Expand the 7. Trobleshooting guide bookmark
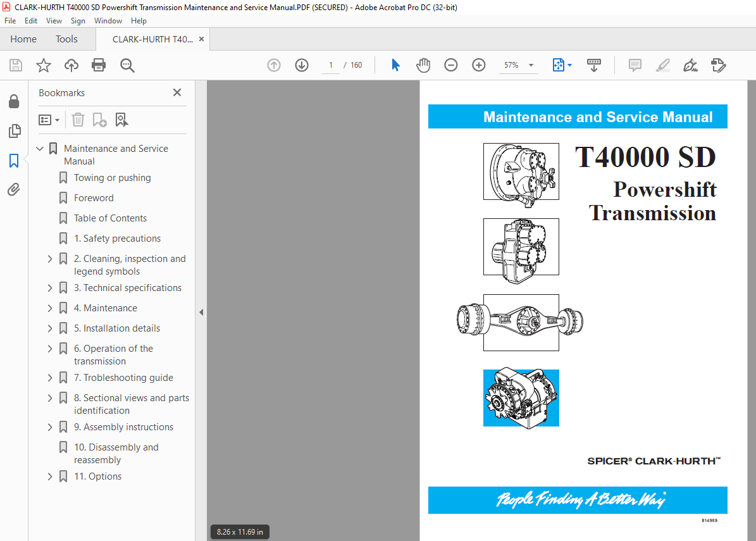Screen dimensions: 756x541 tap(50, 378)
